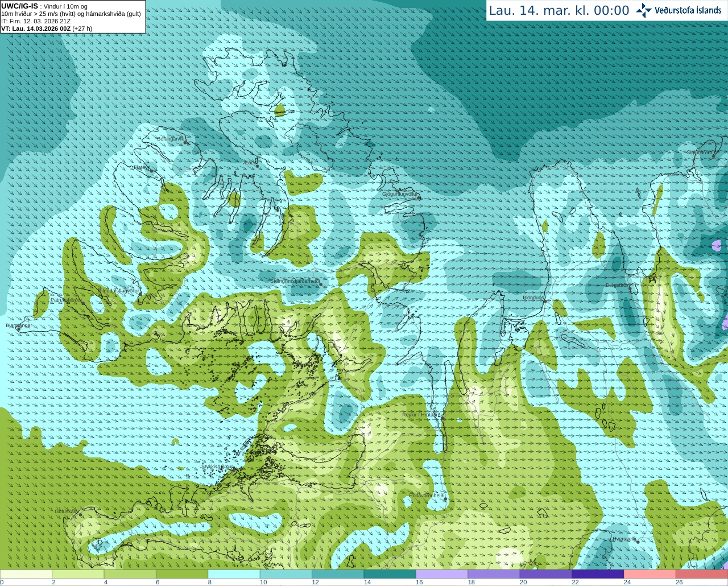Click the 4–6 m/s legend swatch
This screenshot has height=586, width=728.
[x=130, y=574]
